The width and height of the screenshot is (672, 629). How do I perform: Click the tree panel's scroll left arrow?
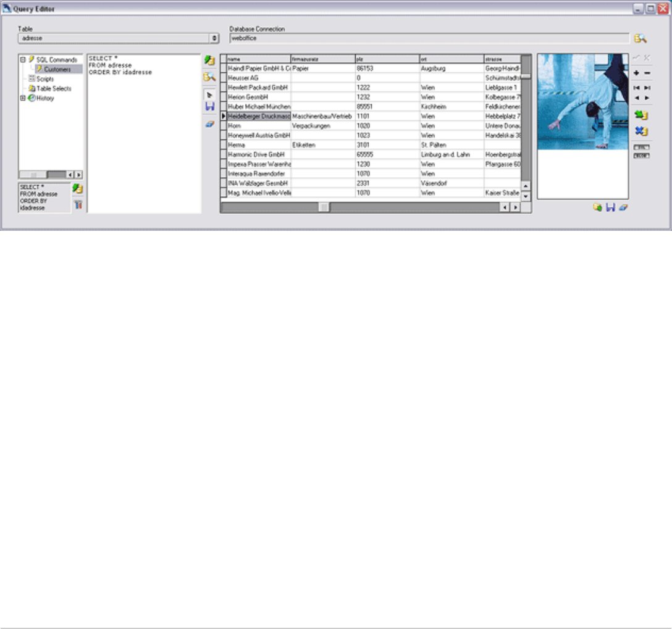pyautogui.click(x=70, y=175)
